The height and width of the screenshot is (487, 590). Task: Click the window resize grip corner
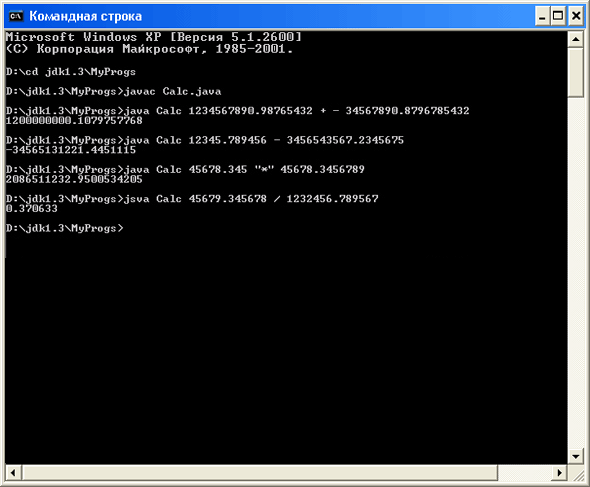[x=576, y=473]
